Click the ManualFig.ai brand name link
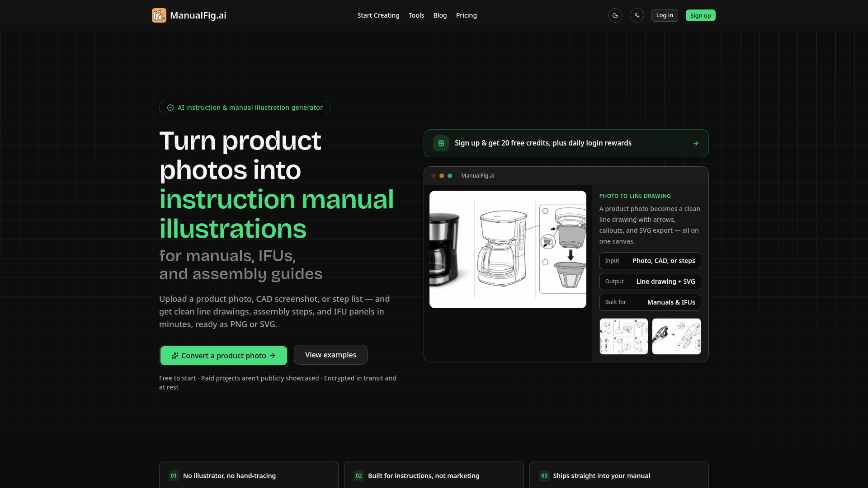The width and height of the screenshot is (868, 488). click(x=198, y=15)
